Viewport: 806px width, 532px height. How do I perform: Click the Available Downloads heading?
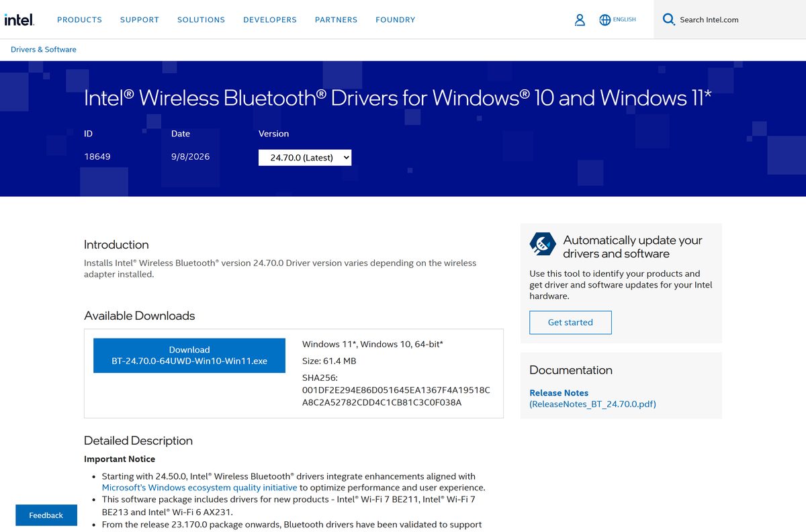coord(139,316)
